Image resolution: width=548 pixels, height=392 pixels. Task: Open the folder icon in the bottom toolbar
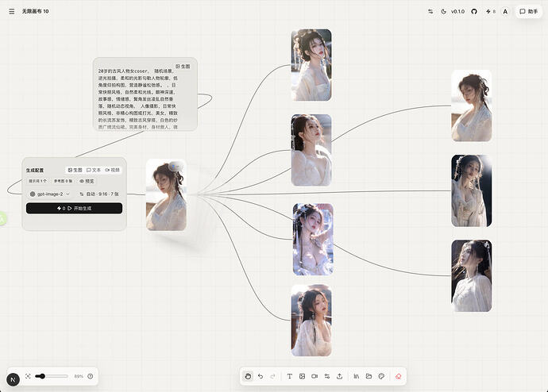click(x=369, y=376)
